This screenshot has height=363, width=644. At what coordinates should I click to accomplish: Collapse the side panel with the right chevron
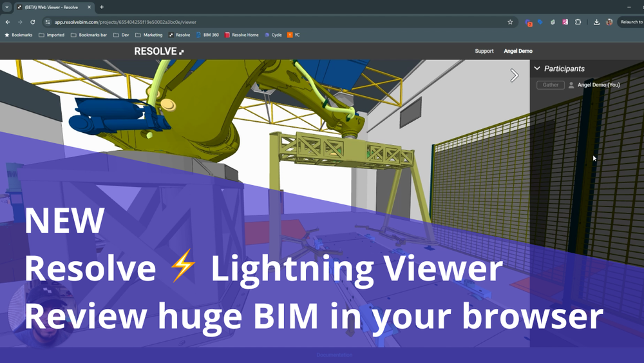coord(514,75)
